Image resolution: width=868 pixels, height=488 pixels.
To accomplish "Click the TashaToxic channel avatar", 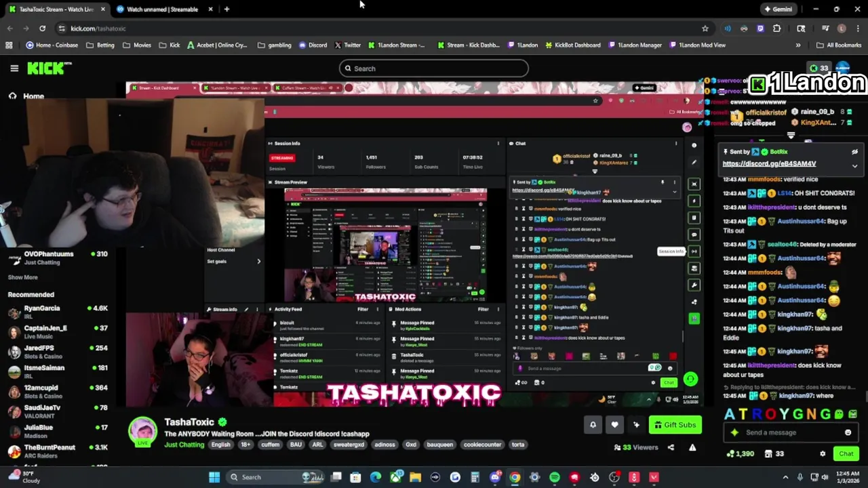I will coord(143,432).
